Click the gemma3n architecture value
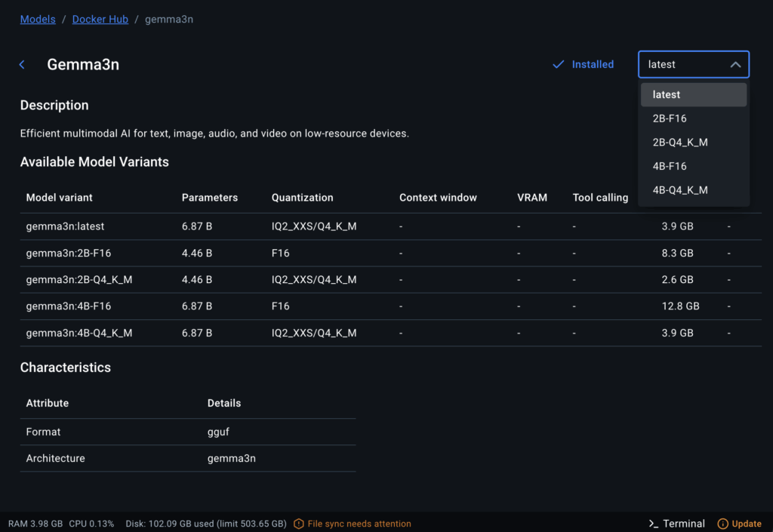 [231, 459]
